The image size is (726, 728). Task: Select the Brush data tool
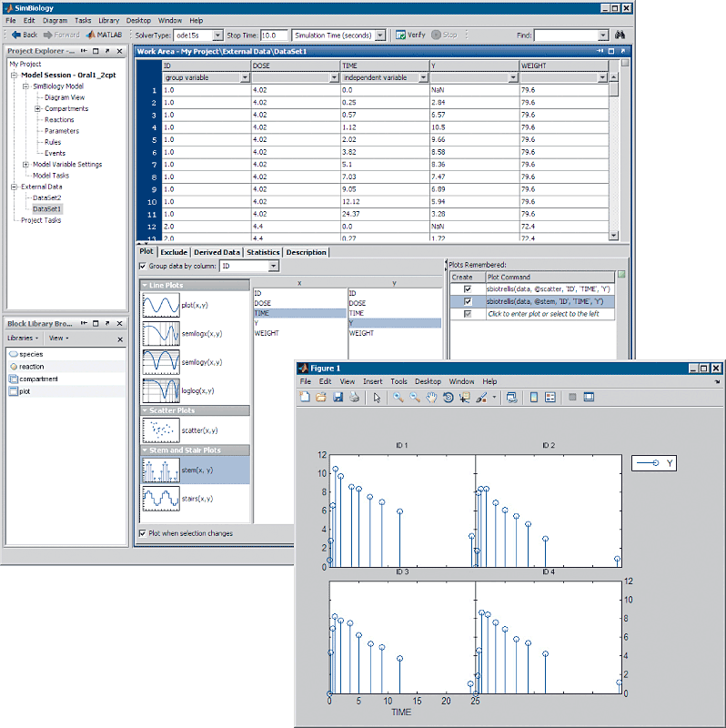(x=481, y=398)
